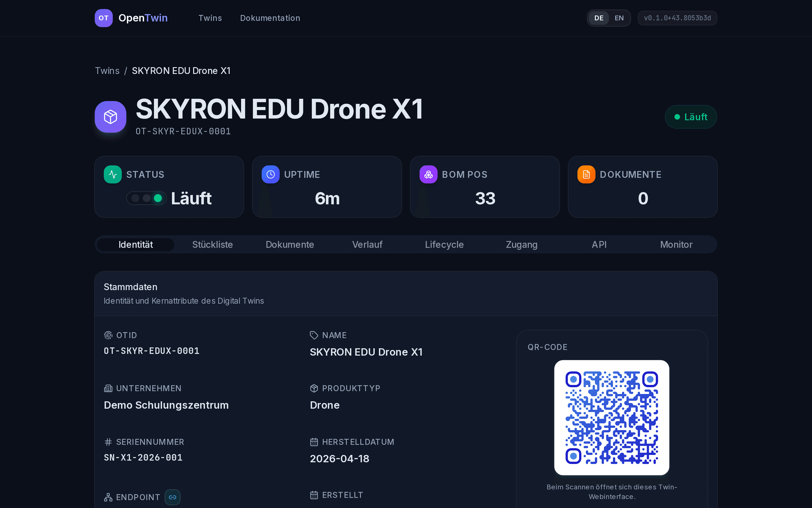Click the hash icon beside SERIENNUMMER
Viewport: 812px width, 508px height.
[x=108, y=442]
